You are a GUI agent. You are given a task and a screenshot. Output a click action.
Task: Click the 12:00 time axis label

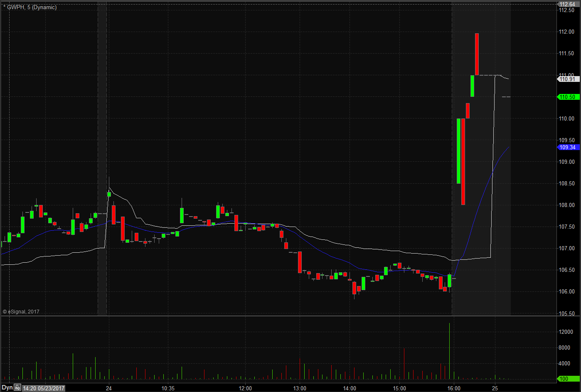(245, 388)
